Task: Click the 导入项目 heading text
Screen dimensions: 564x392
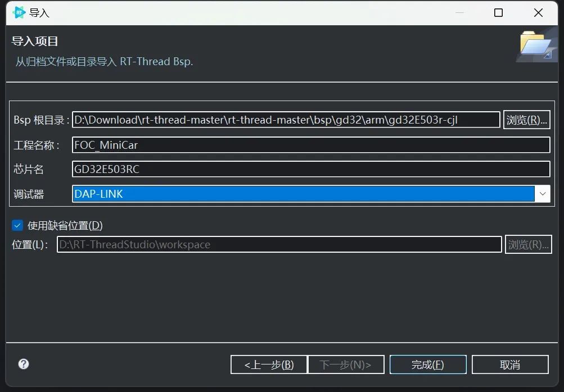Action: (35, 42)
